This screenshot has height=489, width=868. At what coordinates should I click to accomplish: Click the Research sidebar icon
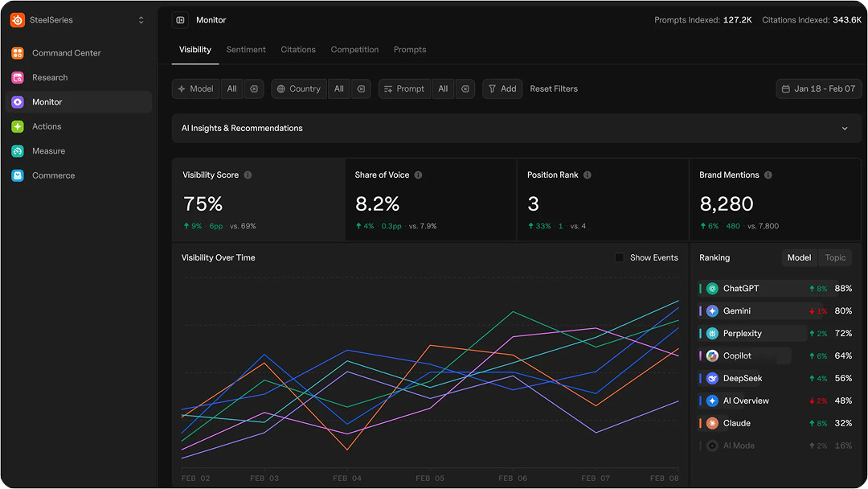[x=18, y=77]
